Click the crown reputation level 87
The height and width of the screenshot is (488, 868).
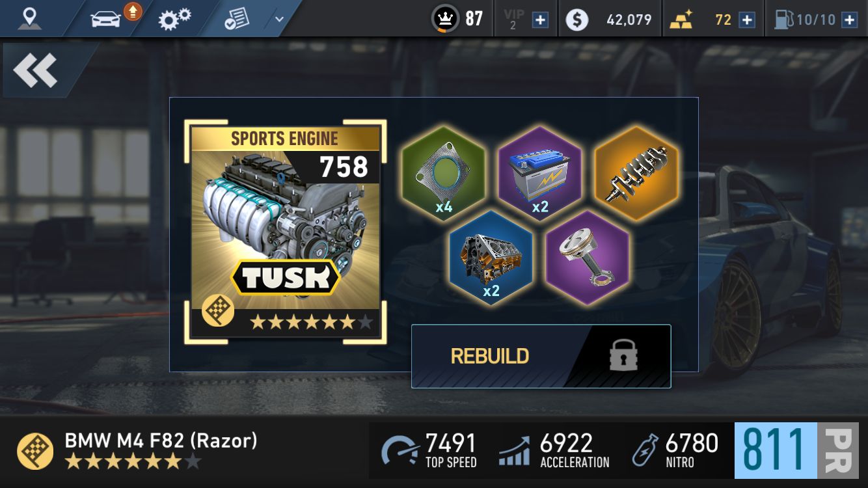click(457, 19)
